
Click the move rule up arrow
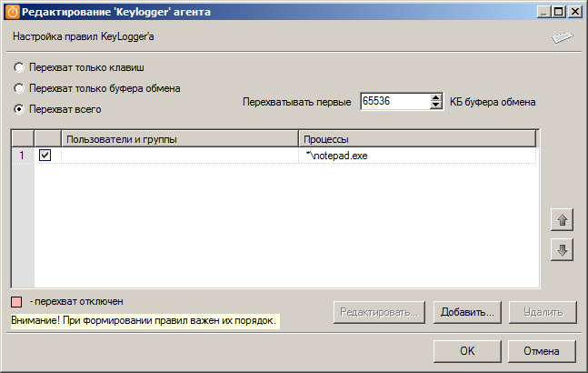[x=563, y=220]
